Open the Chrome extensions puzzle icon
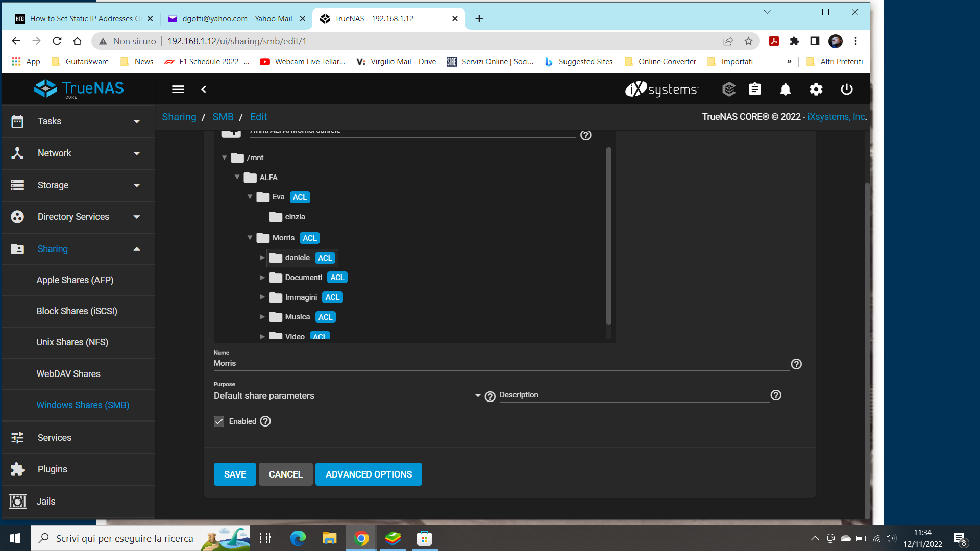This screenshot has width=980, height=551. tap(794, 41)
